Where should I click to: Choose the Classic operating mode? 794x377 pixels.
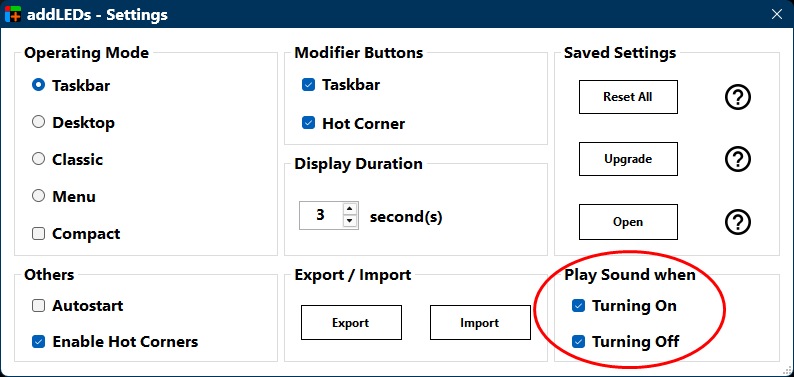tap(38, 159)
